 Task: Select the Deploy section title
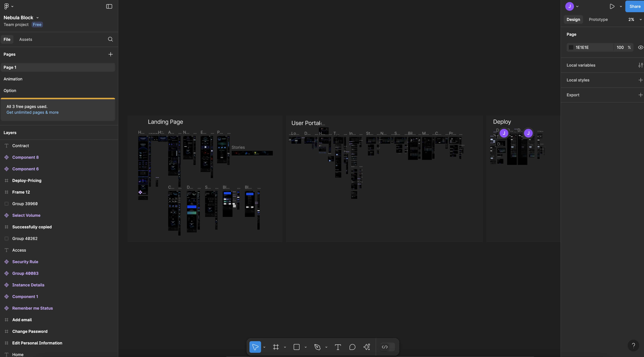502,122
